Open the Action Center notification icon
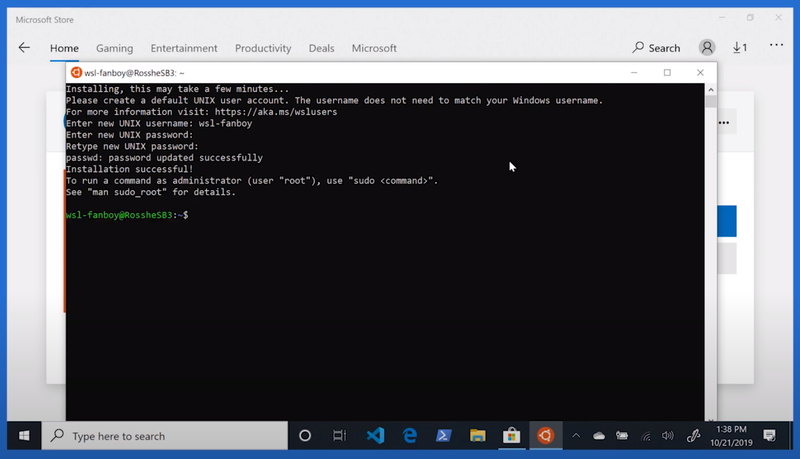The width and height of the screenshot is (800, 459). pyautogui.click(x=769, y=436)
